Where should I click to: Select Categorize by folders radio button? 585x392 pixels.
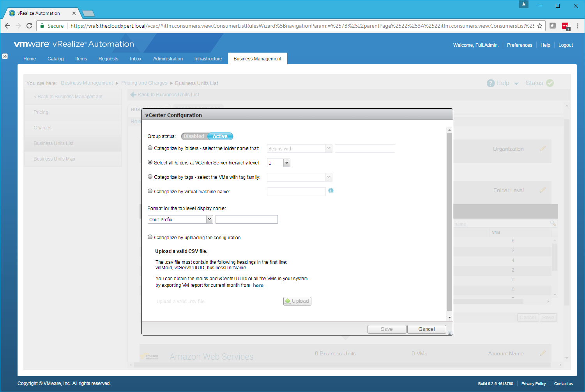(x=150, y=148)
